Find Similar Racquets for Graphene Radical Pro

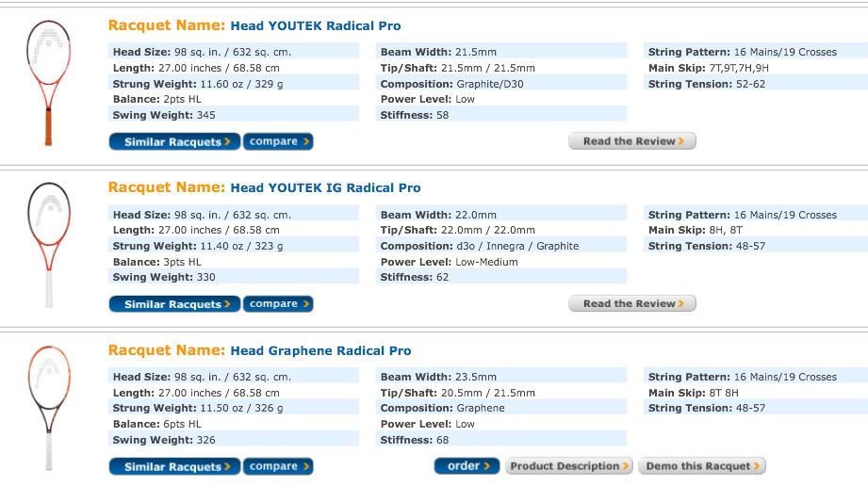174,467
